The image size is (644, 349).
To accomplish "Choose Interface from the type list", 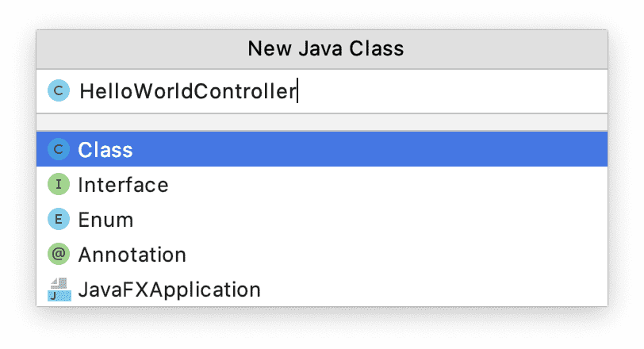I will click(x=123, y=185).
